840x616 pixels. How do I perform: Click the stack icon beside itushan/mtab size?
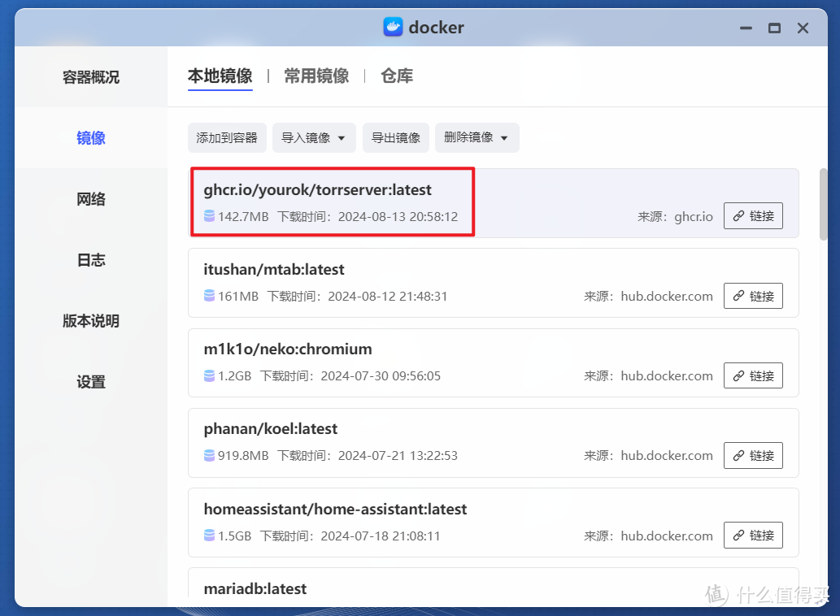coord(210,296)
